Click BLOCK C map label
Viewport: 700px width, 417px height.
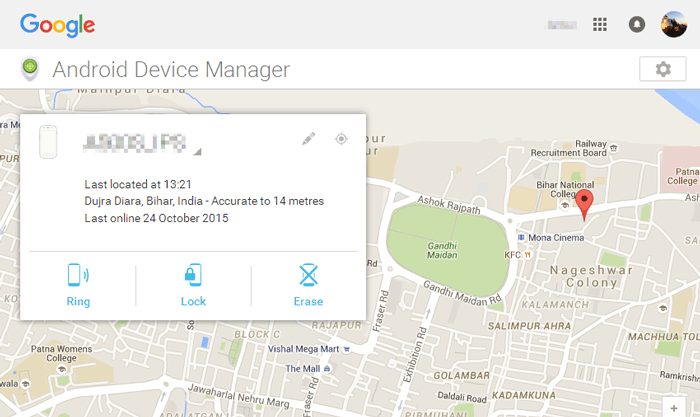[x=258, y=334]
